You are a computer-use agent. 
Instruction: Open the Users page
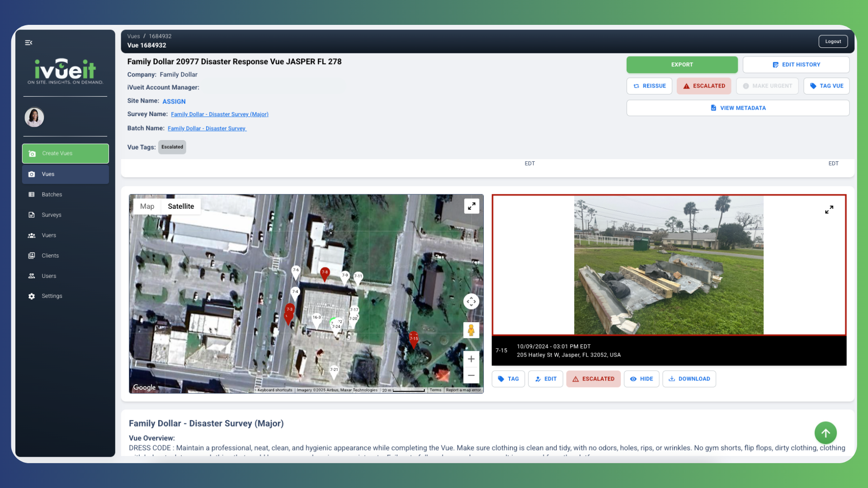tap(66, 276)
